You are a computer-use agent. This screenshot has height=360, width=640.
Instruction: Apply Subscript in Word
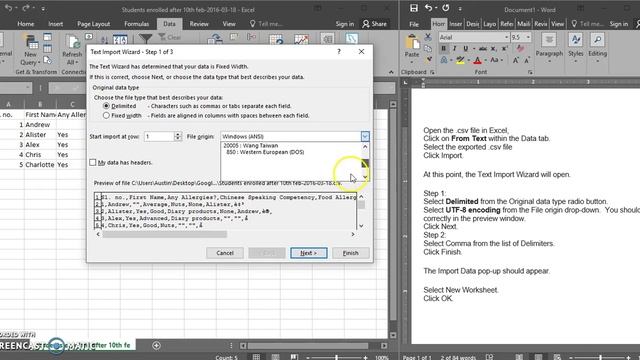click(x=493, y=49)
